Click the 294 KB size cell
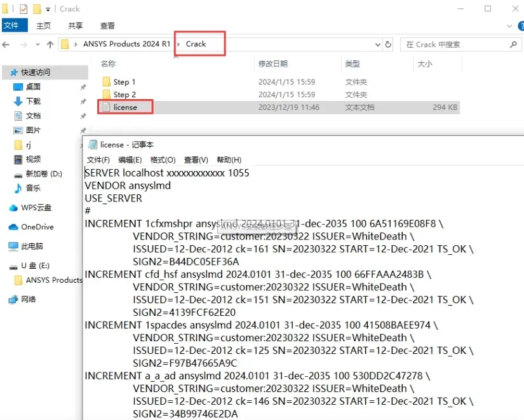This screenshot has height=420, width=524. coord(445,107)
